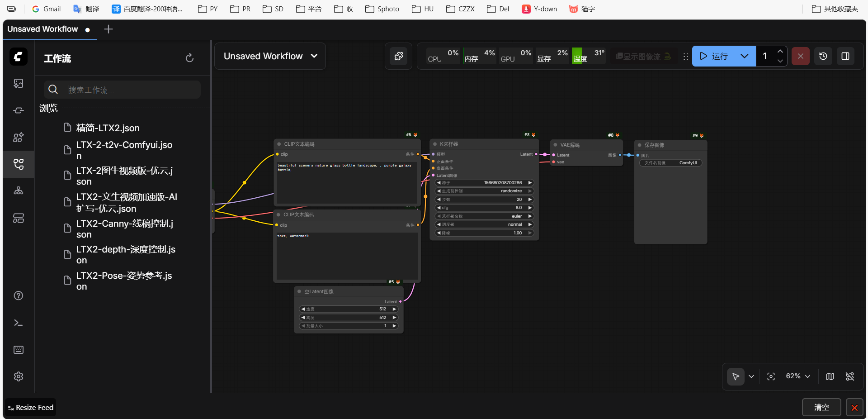Open the settings gear in sidebar
The image size is (868, 419).
coord(19,376)
